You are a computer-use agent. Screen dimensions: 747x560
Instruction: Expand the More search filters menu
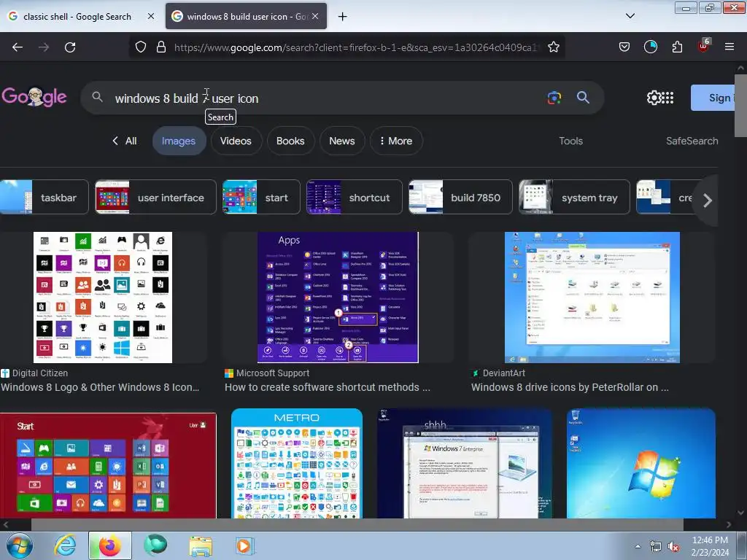396,141
